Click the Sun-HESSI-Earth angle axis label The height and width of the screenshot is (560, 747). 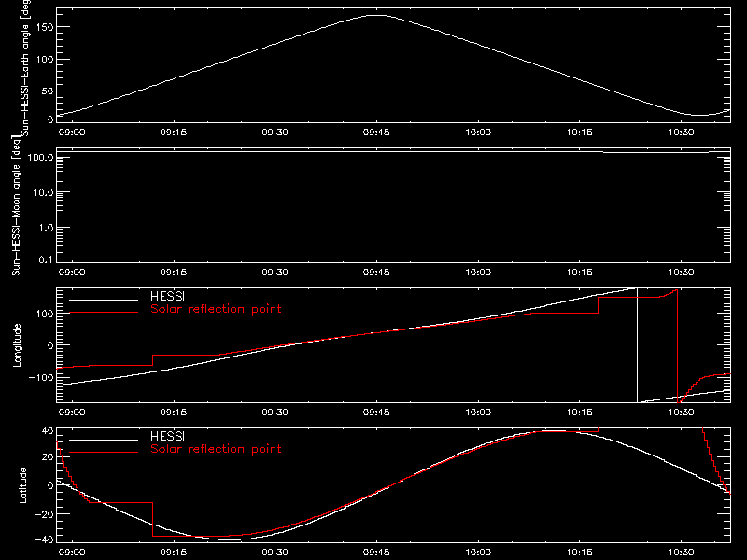[x=25, y=68]
